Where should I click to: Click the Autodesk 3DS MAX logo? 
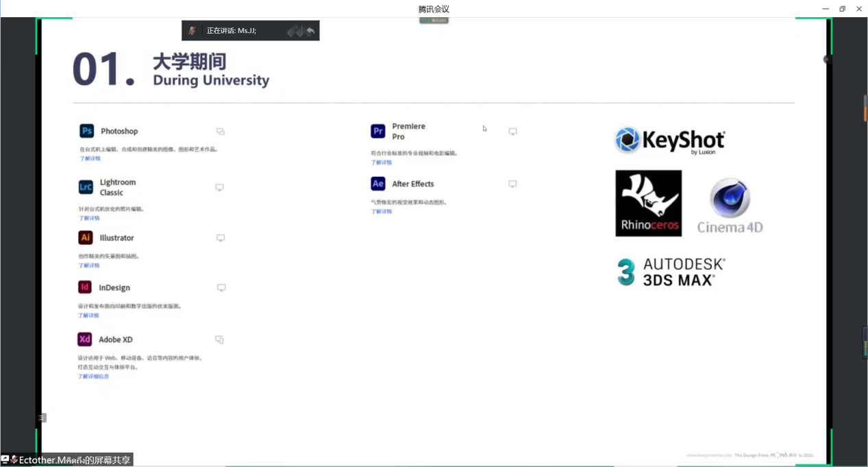(x=670, y=272)
